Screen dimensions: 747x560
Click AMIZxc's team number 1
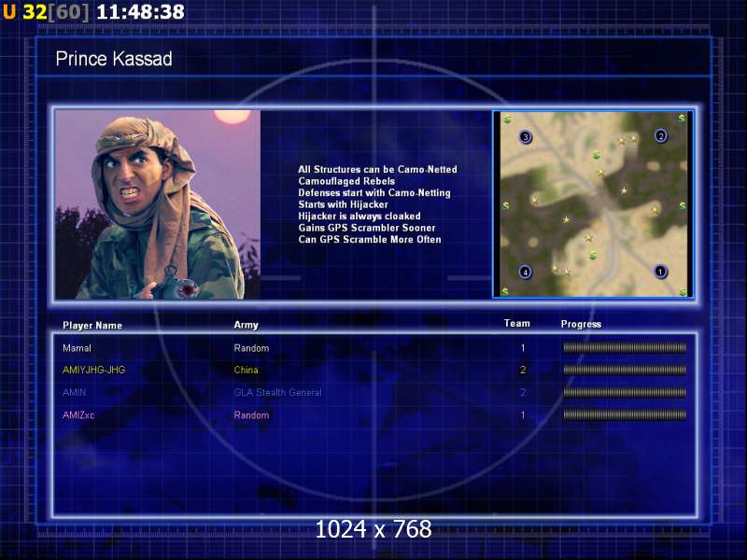coord(523,415)
